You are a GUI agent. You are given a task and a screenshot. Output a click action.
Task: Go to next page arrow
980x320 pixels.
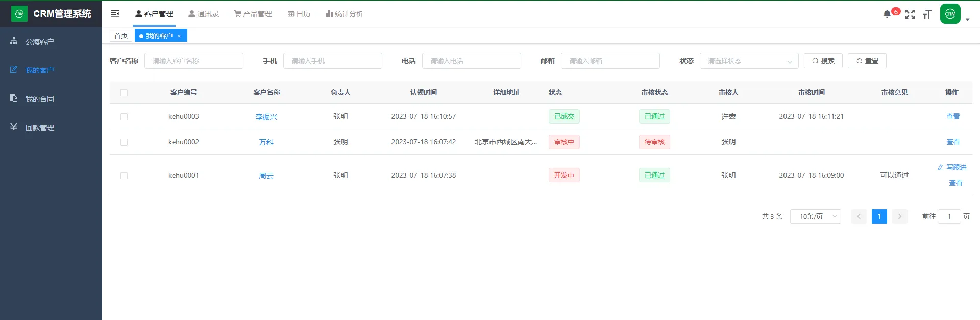click(900, 216)
